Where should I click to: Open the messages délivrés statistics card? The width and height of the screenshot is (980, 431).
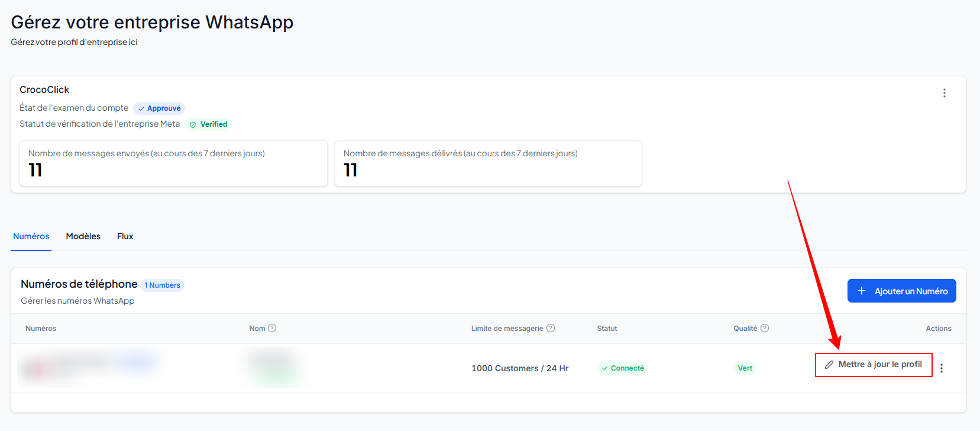pos(489,163)
